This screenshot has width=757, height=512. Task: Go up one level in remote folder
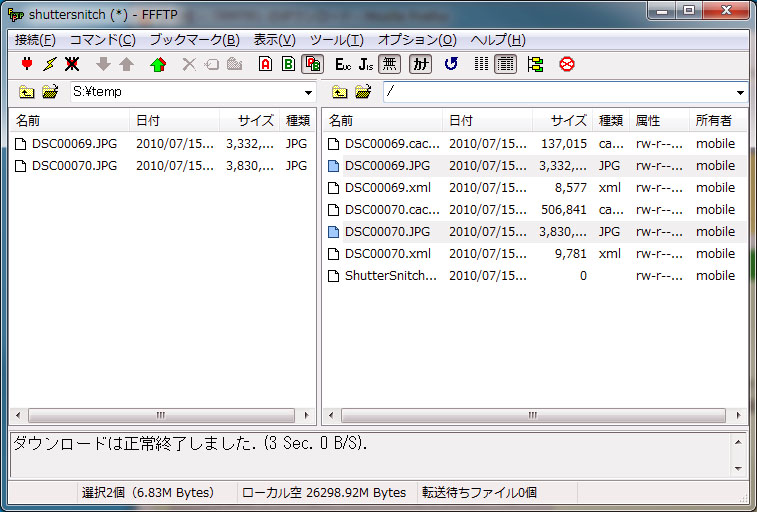(339, 92)
